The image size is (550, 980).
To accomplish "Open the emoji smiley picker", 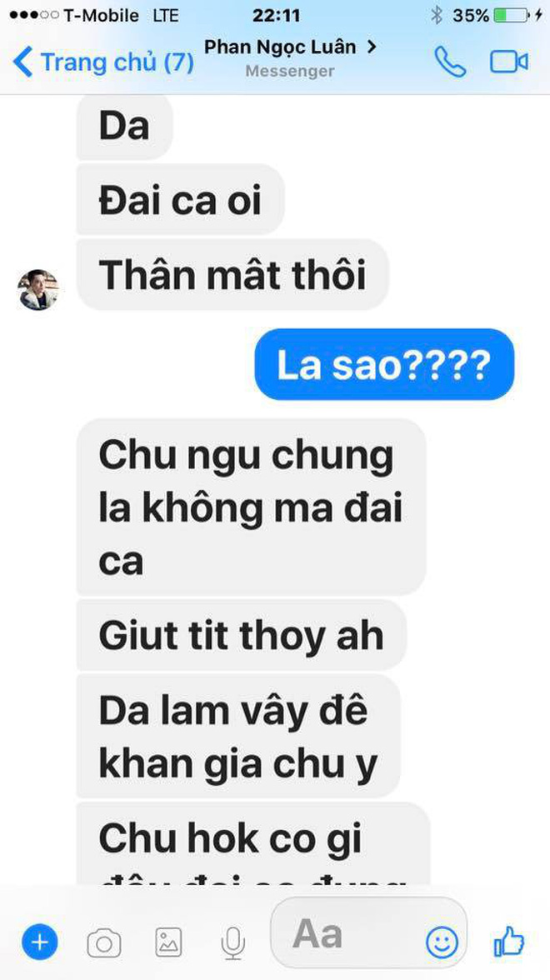I will (x=442, y=942).
